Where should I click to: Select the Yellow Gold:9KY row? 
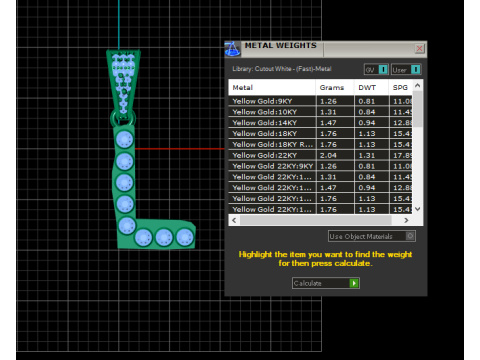[320, 101]
